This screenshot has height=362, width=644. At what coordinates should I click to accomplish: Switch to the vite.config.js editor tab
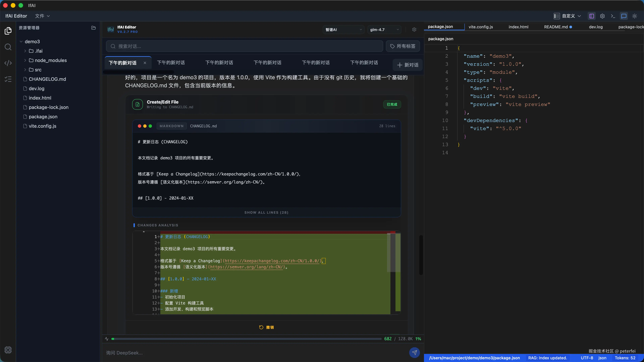tap(480, 27)
